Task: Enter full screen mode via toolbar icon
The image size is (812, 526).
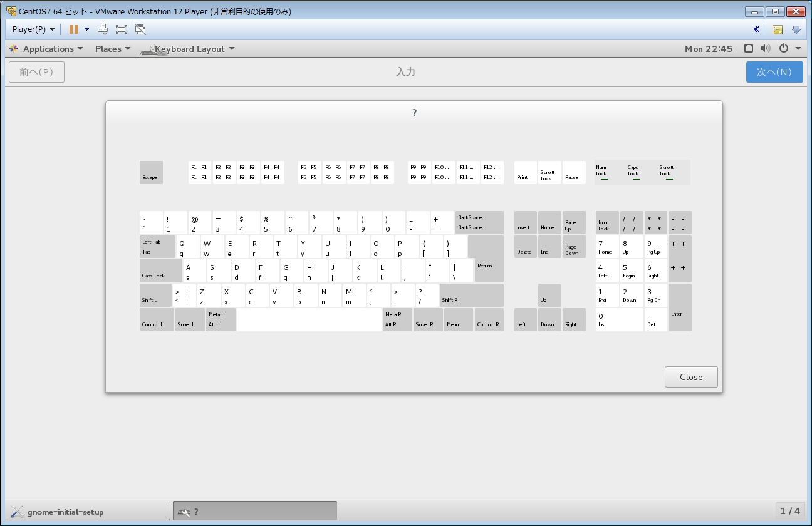Action: pos(122,29)
